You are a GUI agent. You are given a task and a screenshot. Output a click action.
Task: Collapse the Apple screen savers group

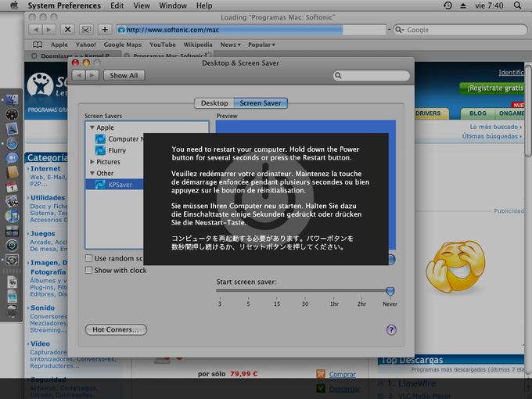pyautogui.click(x=92, y=128)
